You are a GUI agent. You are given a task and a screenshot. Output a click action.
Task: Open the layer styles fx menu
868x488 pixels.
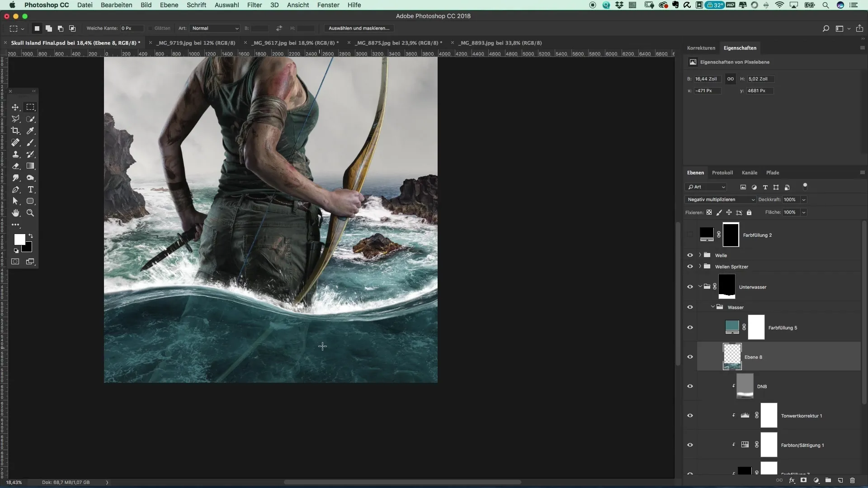click(x=792, y=480)
